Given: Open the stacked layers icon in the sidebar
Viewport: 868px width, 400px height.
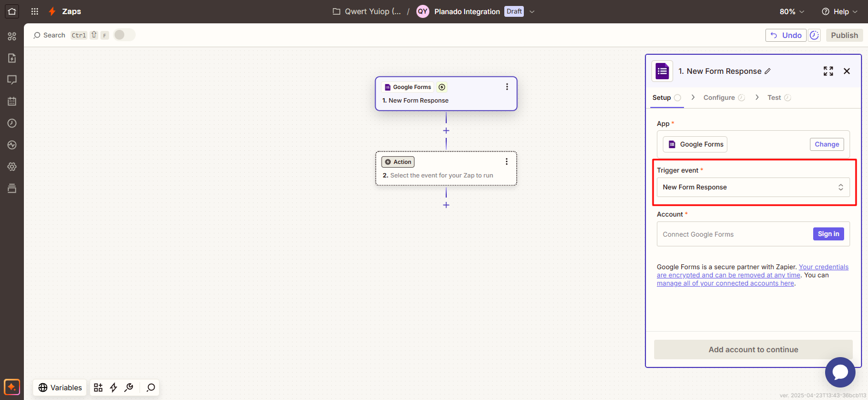Looking at the screenshot, I should point(12,188).
